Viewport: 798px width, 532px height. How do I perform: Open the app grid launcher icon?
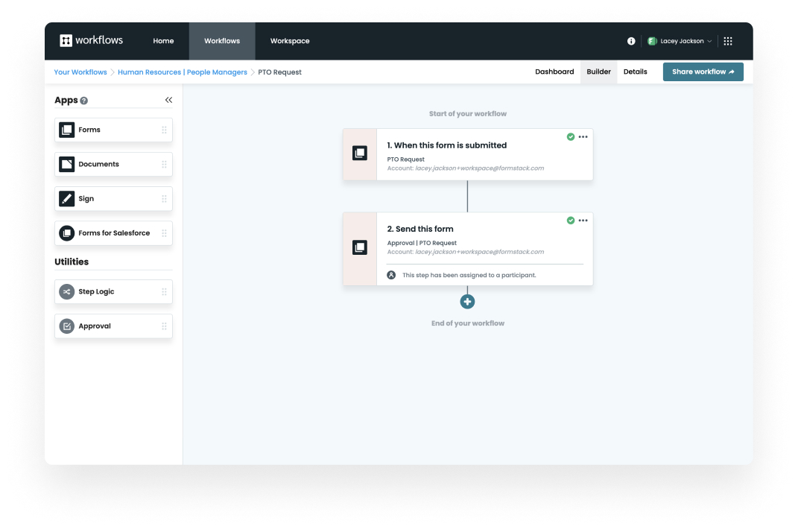click(x=728, y=41)
